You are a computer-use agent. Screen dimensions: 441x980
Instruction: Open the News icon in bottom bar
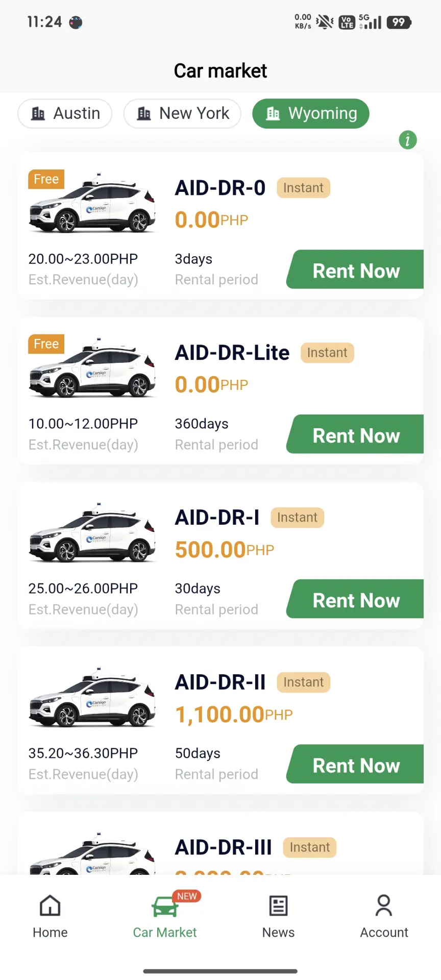click(278, 906)
